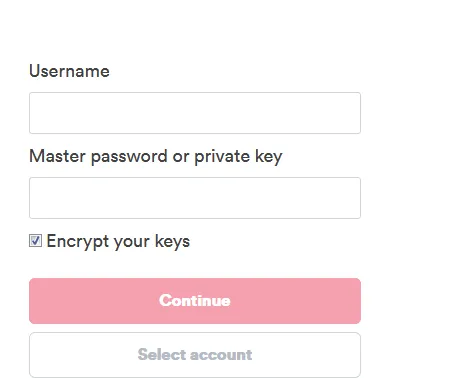
Task: Place cursor in the private key text box
Action: coord(195,198)
